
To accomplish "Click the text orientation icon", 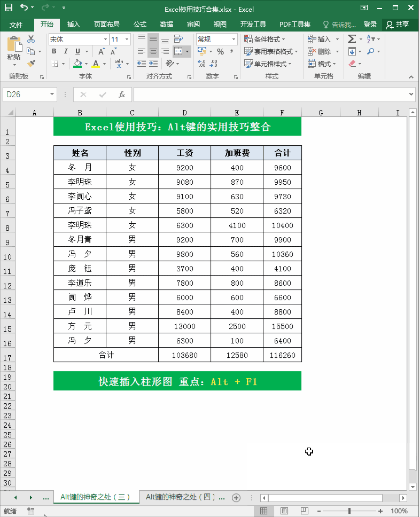I will click(x=170, y=64).
